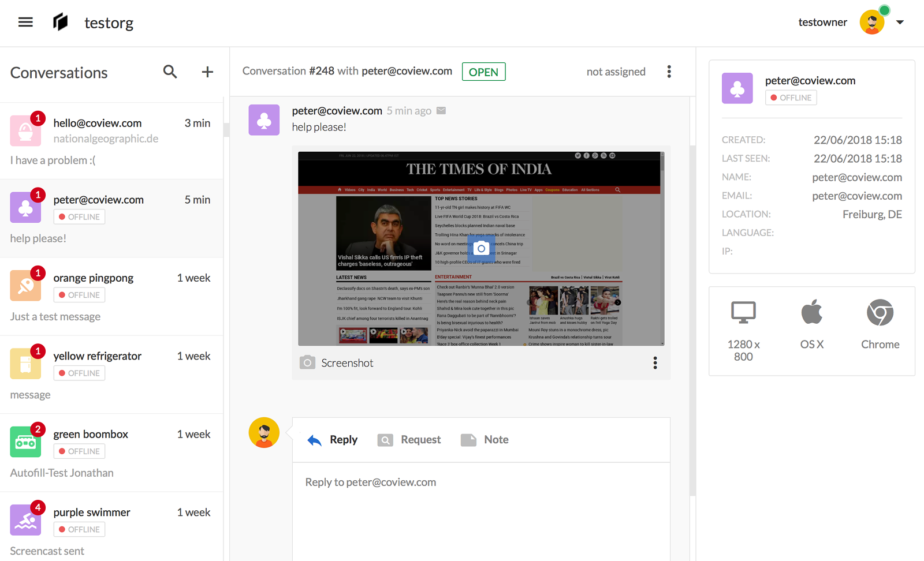This screenshot has height=561, width=924.
Task: Open yellow refrigerator conversation
Action: click(111, 375)
